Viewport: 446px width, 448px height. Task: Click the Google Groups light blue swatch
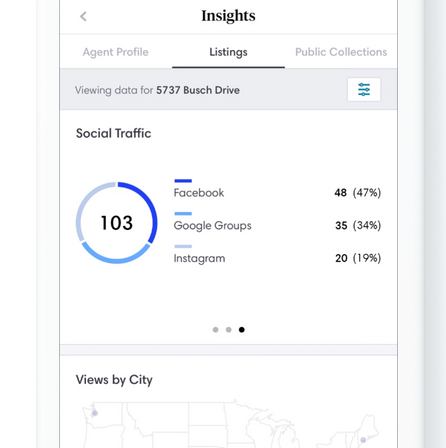click(x=183, y=214)
